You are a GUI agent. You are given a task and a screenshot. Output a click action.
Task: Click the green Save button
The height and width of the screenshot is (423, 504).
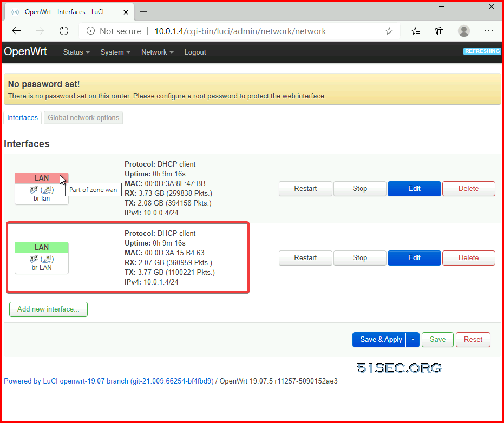[x=437, y=340]
